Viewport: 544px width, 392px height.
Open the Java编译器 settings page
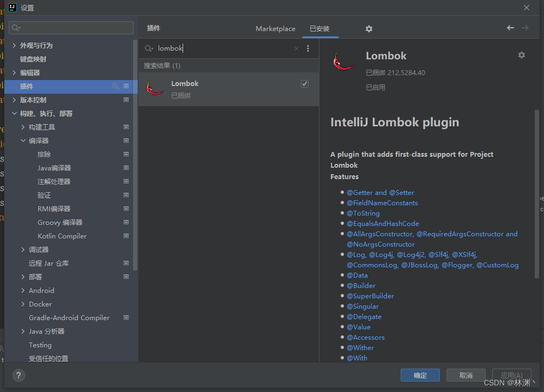click(x=55, y=168)
